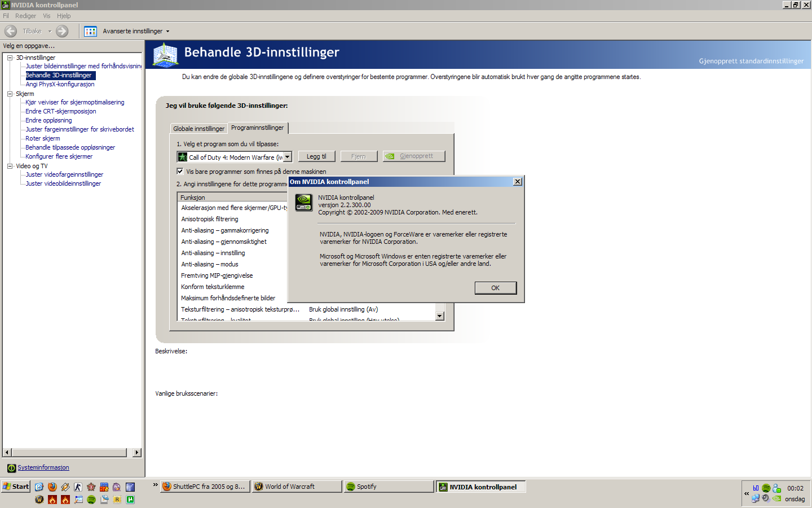The height and width of the screenshot is (508, 812).
Task: Launch World of Warcraft quick launch icon
Action: pos(39,500)
